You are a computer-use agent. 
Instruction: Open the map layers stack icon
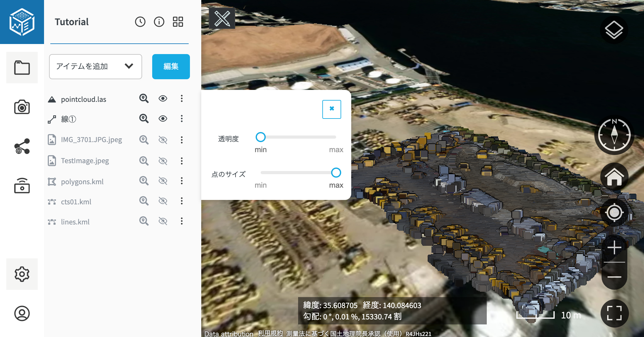pos(614,30)
